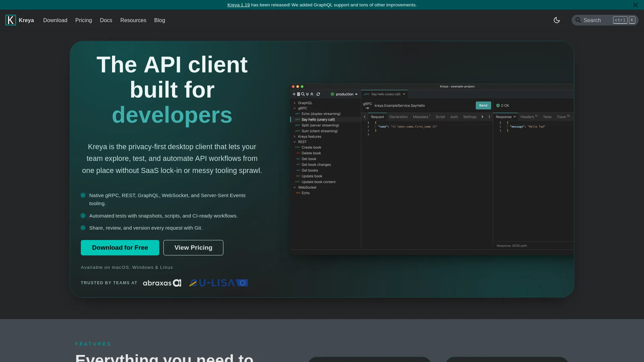The height and width of the screenshot is (362, 644).
Task: Open the Script tab
Action: click(440, 117)
